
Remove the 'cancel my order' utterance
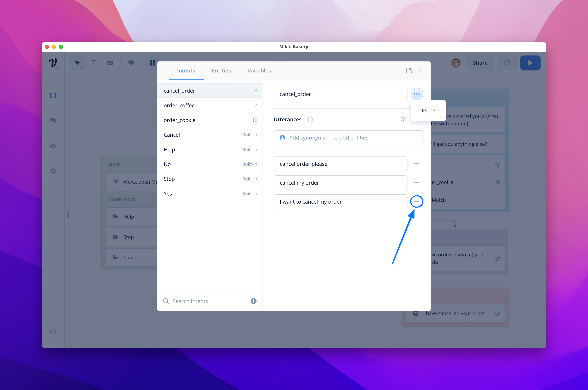[417, 183]
